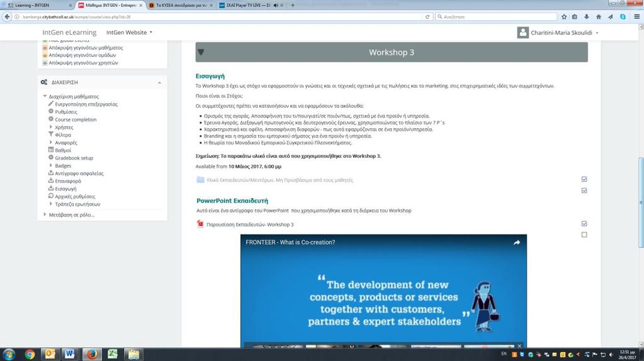Click the browser search field
This screenshot has height=361, width=644.
tap(496, 17)
